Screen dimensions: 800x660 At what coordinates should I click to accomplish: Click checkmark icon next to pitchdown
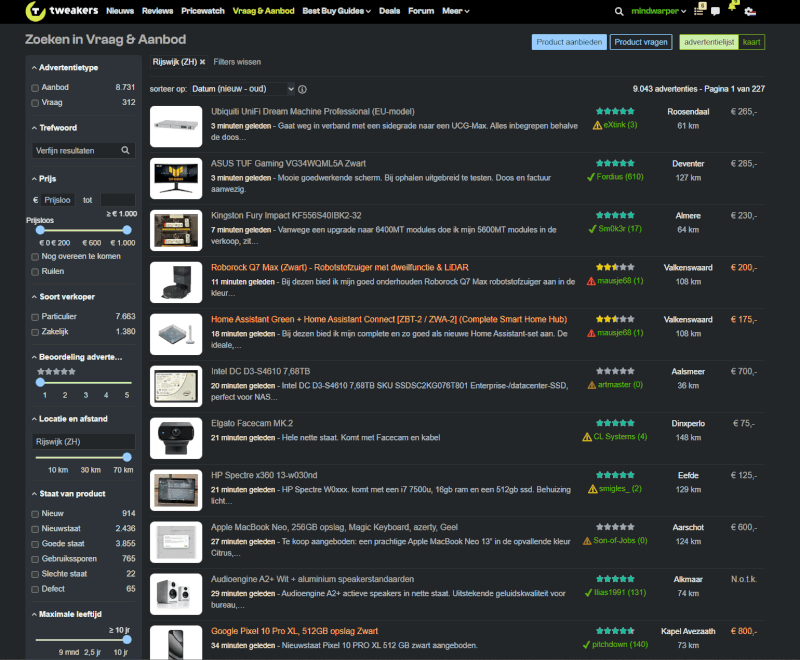click(586, 645)
